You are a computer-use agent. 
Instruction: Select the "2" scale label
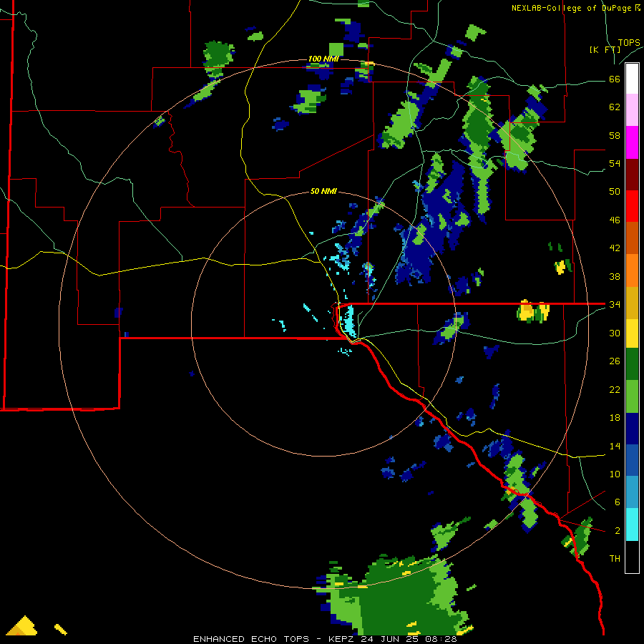tap(617, 531)
